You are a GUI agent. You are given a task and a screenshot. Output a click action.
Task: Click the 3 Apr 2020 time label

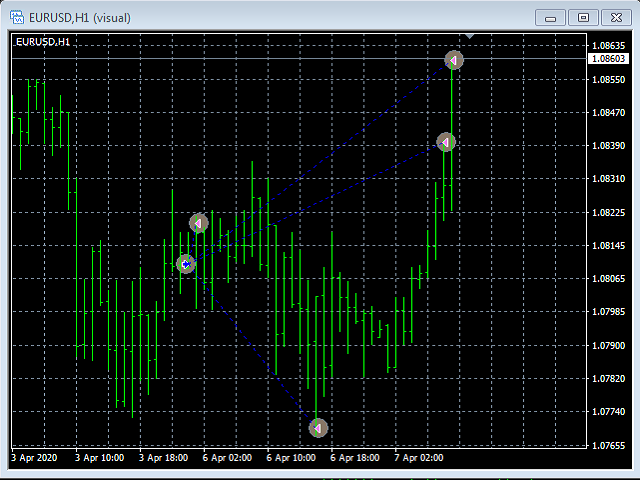[x=34, y=458]
